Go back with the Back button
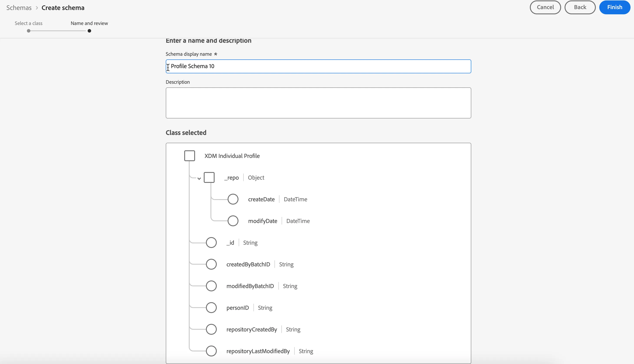The height and width of the screenshot is (364, 634). (580, 7)
